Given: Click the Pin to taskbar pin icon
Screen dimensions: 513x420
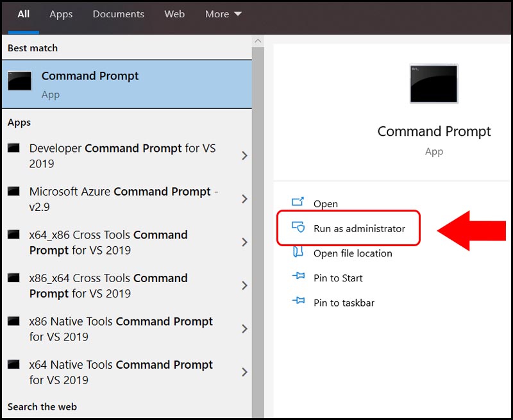Looking at the screenshot, I should [x=298, y=302].
